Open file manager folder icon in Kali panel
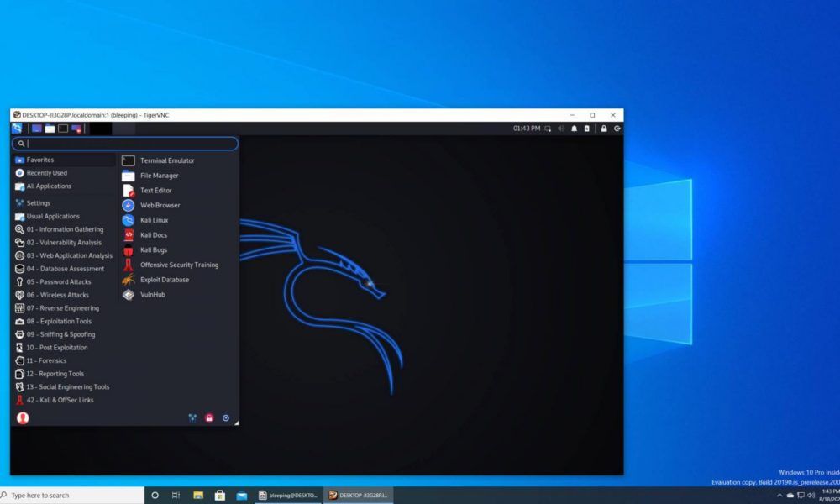840x504 pixels. 50,129
